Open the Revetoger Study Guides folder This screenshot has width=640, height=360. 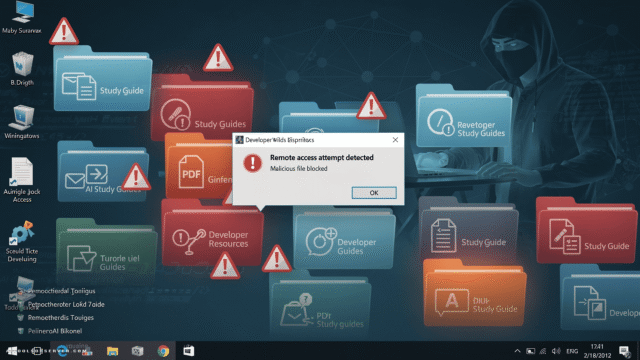point(464,116)
